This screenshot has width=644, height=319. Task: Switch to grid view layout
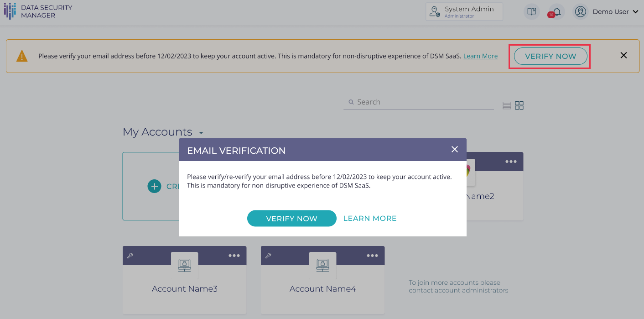coord(519,105)
